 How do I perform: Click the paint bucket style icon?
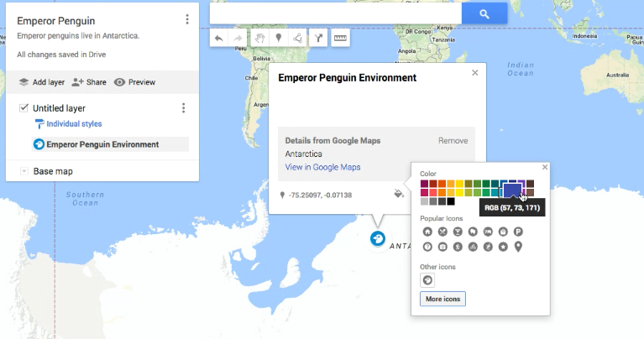398,193
